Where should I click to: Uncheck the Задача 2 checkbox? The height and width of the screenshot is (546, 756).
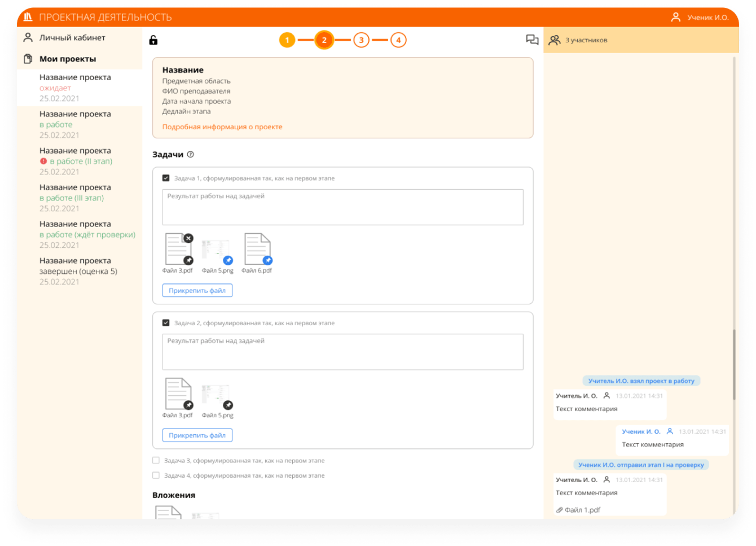(166, 323)
